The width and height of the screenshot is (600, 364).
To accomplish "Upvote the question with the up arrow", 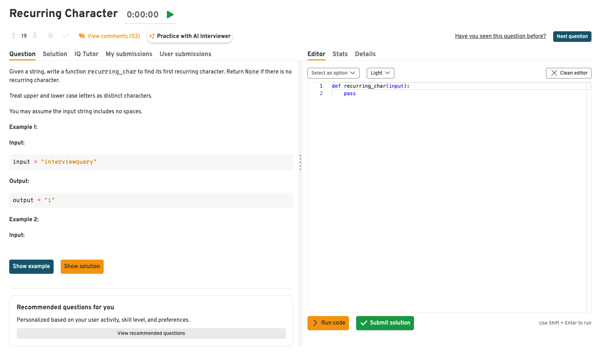I will point(13,36).
